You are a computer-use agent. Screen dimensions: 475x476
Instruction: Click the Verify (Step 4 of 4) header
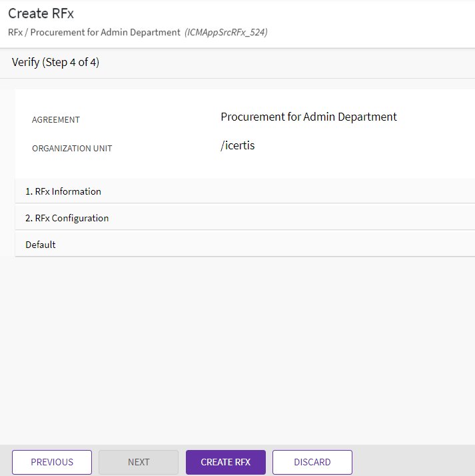click(55, 63)
